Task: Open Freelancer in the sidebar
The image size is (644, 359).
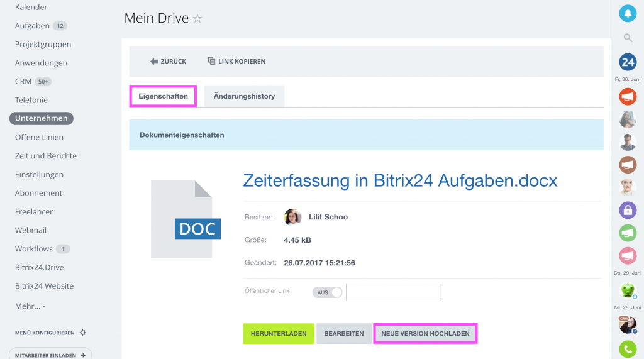Action: (34, 211)
